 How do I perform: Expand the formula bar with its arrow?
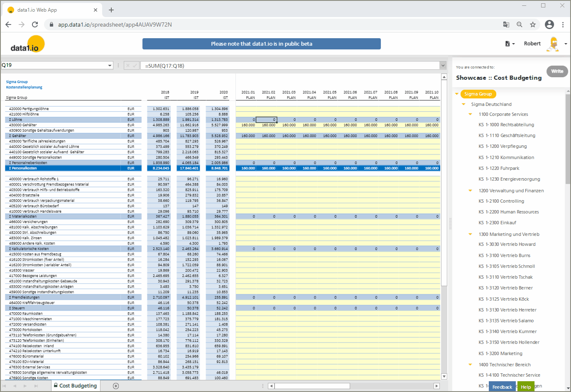[443, 65]
